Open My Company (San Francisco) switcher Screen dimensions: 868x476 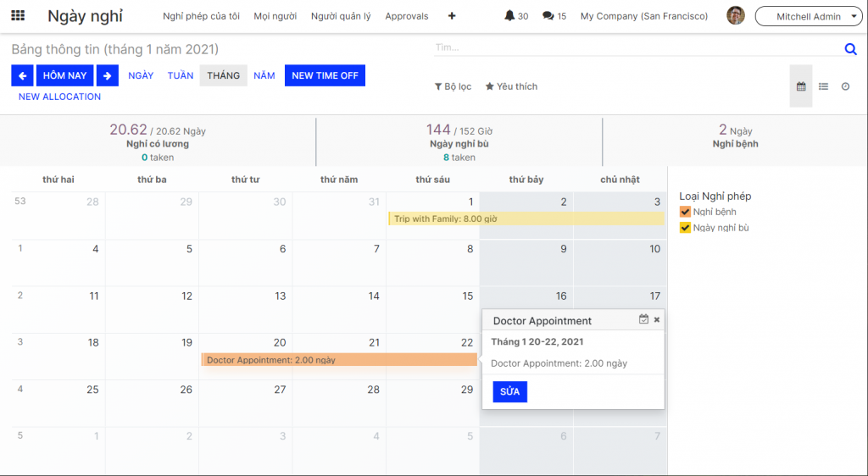[x=644, y=16]
